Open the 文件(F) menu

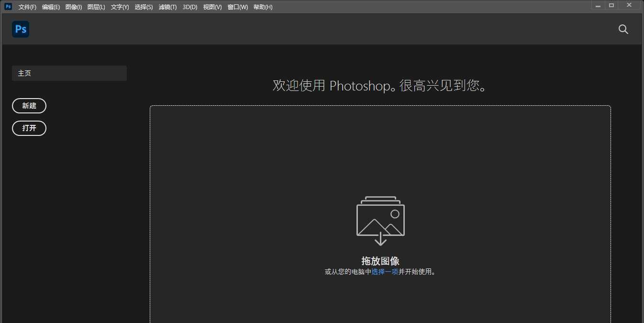(26, 7)
